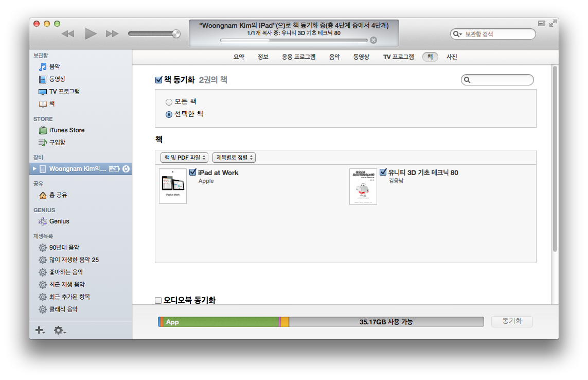Image resolution: width=588 pixels, height=380 pixels.
Task: Open 음악 music library in the sidebar
Action: tap(55, 67)
